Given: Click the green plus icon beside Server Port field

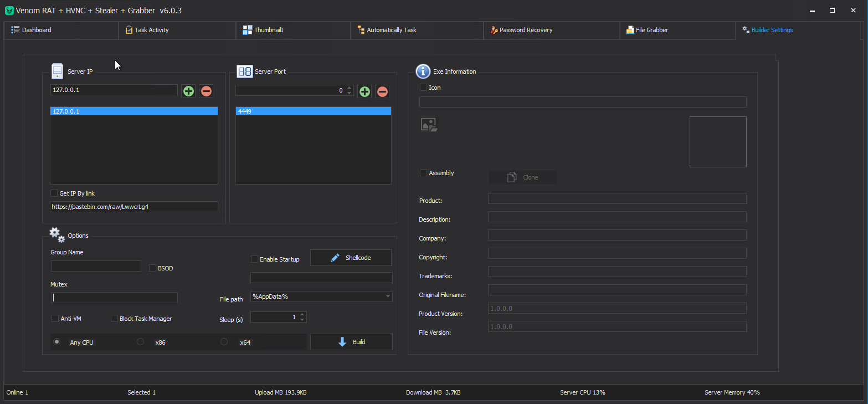Looking at the screenshot, I should pyautogui.click(x=364, y=91).
